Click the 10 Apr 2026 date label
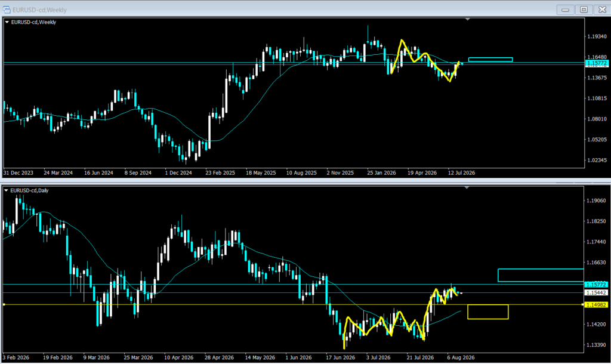611x364 pixels. 179,357
